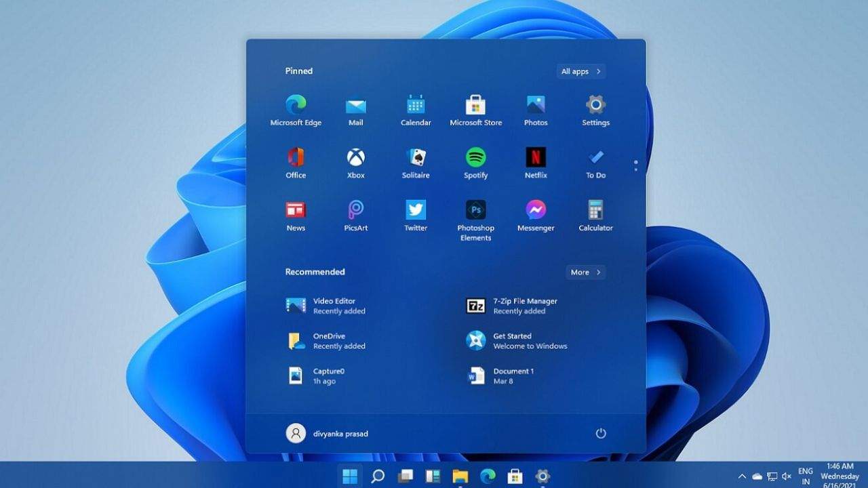Open Settings from pinned apps

coord(595,110)
